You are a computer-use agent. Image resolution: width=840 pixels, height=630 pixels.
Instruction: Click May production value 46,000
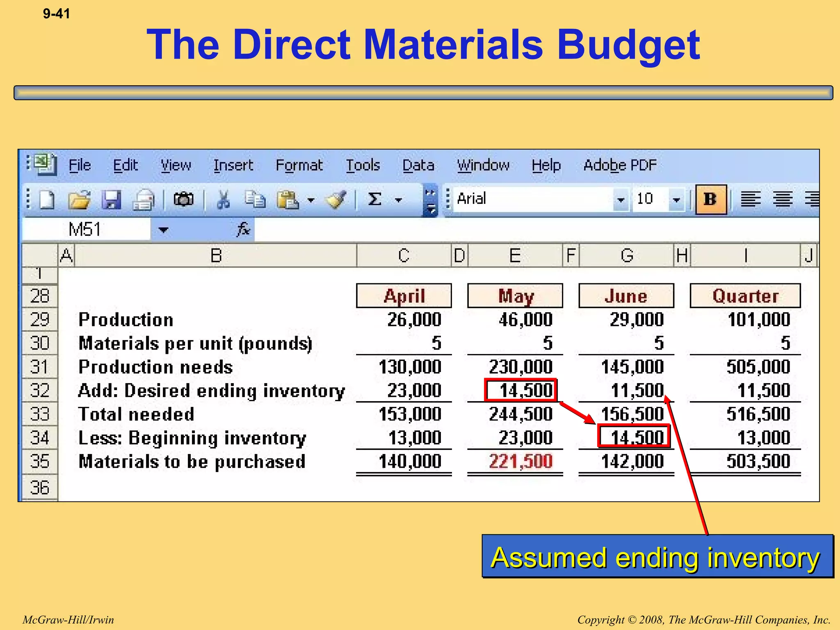coord(526,320)
